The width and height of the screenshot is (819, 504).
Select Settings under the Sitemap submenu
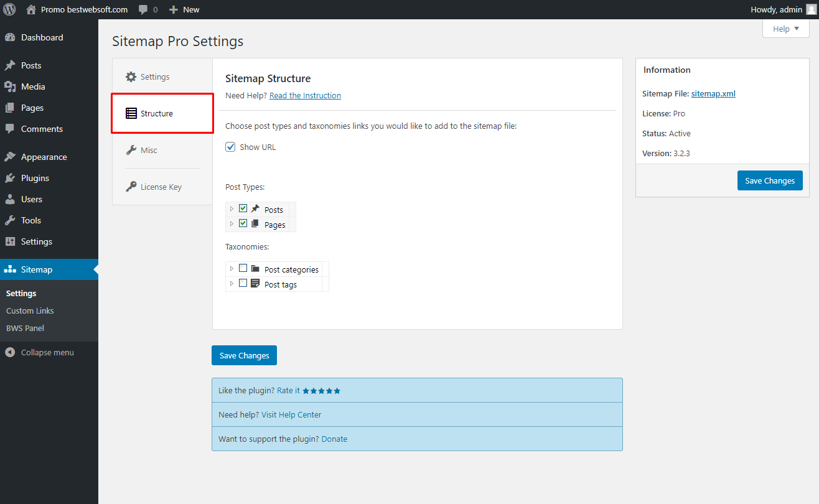tap(21, 293)
